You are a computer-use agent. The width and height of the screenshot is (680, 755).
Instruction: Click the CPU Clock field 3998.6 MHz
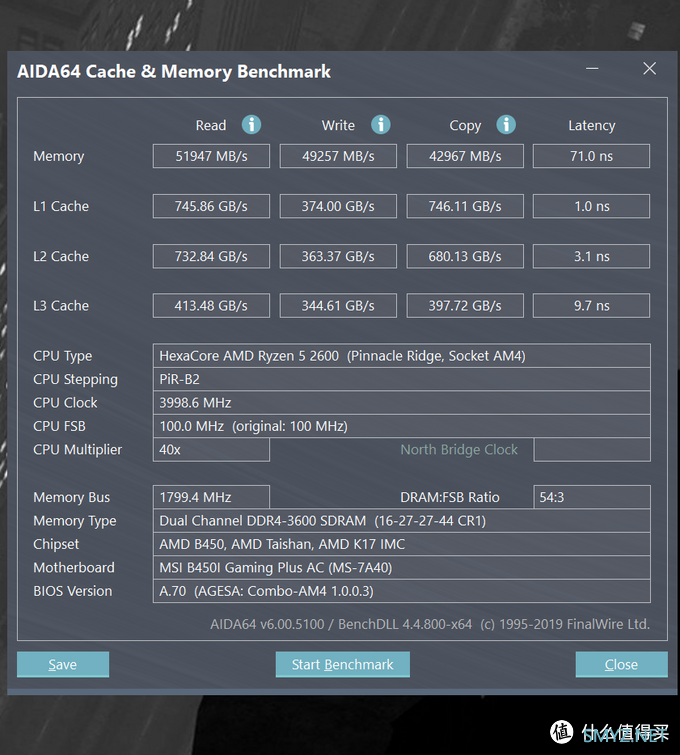click(x=402, y=403)
